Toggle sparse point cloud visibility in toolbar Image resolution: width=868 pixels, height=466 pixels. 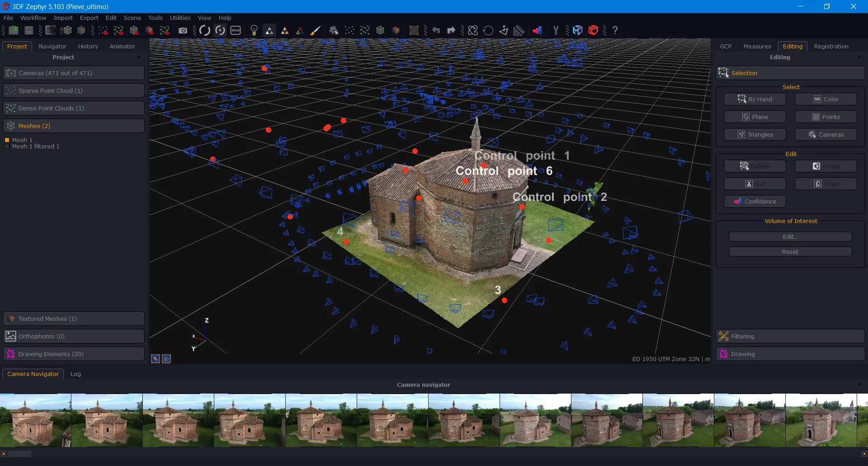coord(349,30)
